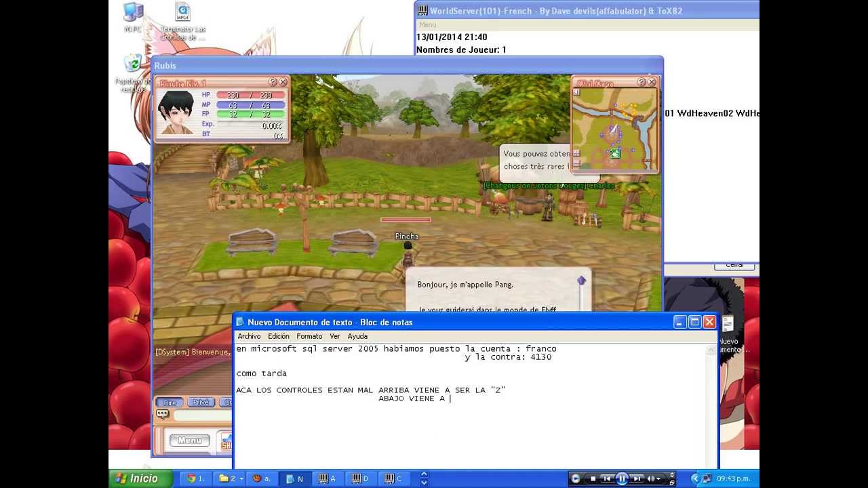Click the FP bar on Pincha panel
The image size is (868, 488).
point(251,115)
